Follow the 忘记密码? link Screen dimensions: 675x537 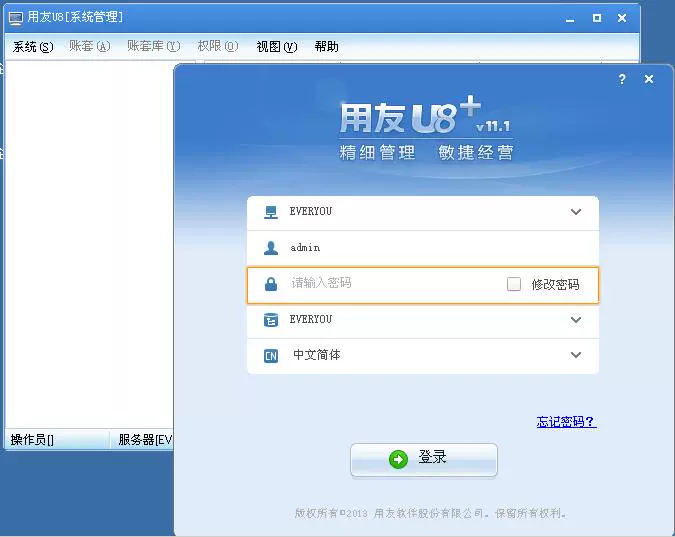coord(567,422)
